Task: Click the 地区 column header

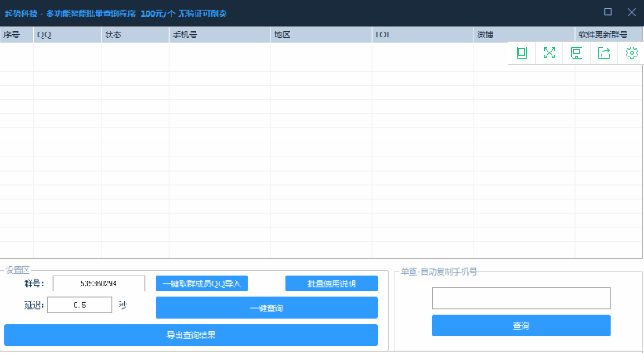Action: pos(321,35)
